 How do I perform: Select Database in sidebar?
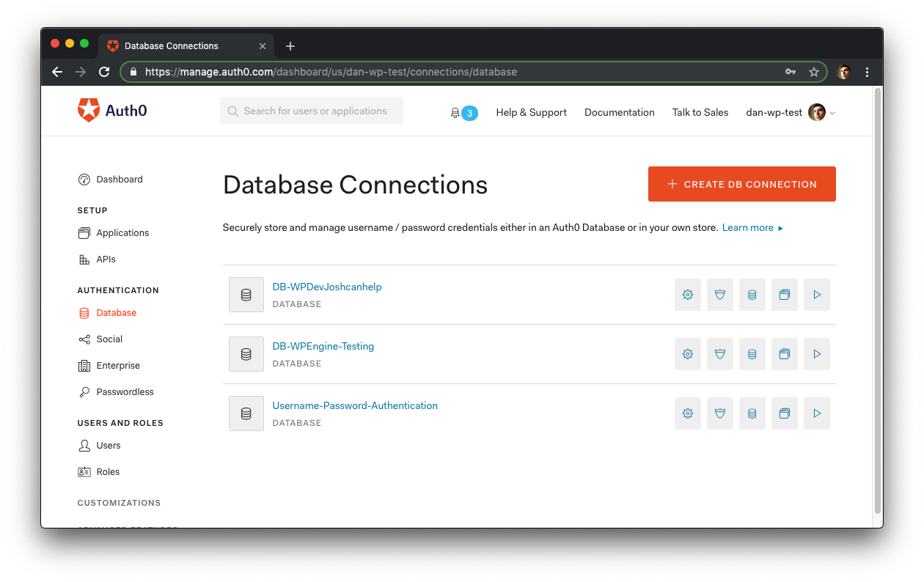[107, 313]
